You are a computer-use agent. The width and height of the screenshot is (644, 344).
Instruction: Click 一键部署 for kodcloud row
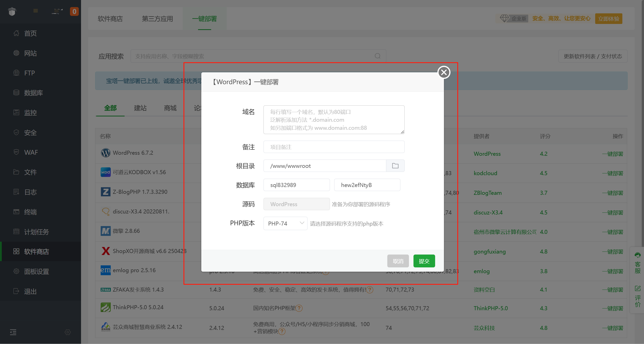613,173
